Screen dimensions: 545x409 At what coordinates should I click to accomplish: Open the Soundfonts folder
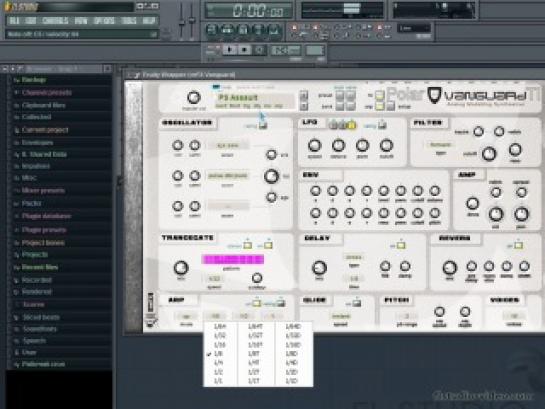pyautogui.click(x=39, y=329)
